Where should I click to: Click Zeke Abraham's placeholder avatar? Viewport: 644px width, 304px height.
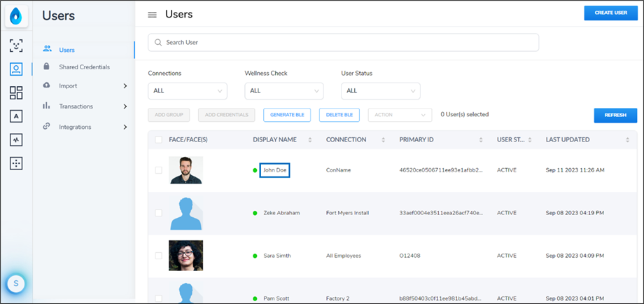(x=185, y=213)
